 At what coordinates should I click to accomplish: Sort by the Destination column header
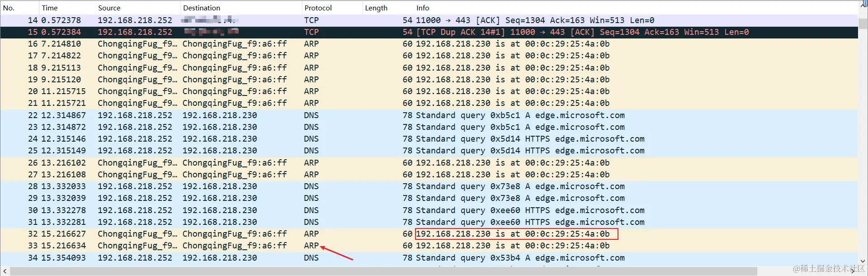[x=241, y=8]
